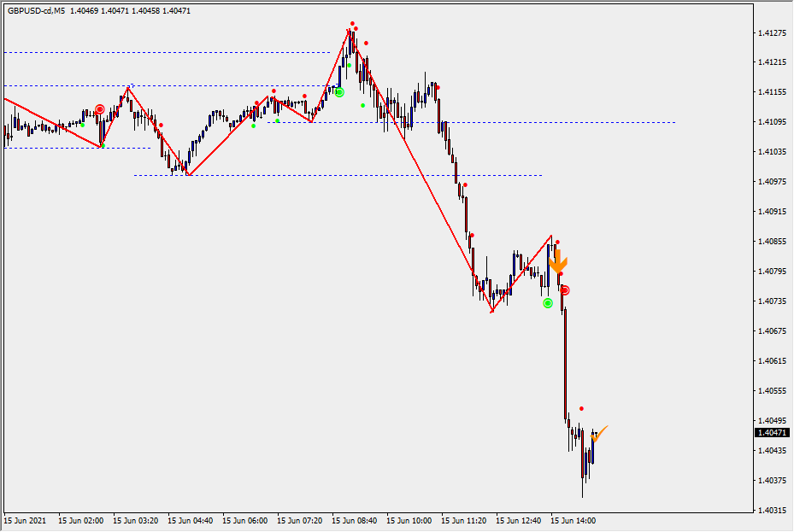Select the red circled marker near 02:00

100,109
